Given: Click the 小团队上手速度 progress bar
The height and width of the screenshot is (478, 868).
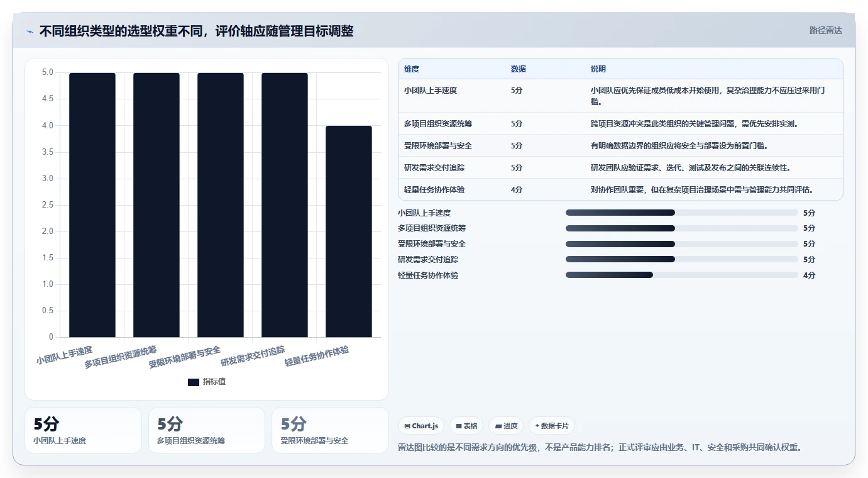Looking at the screenshot, I should tap(681, 213).
